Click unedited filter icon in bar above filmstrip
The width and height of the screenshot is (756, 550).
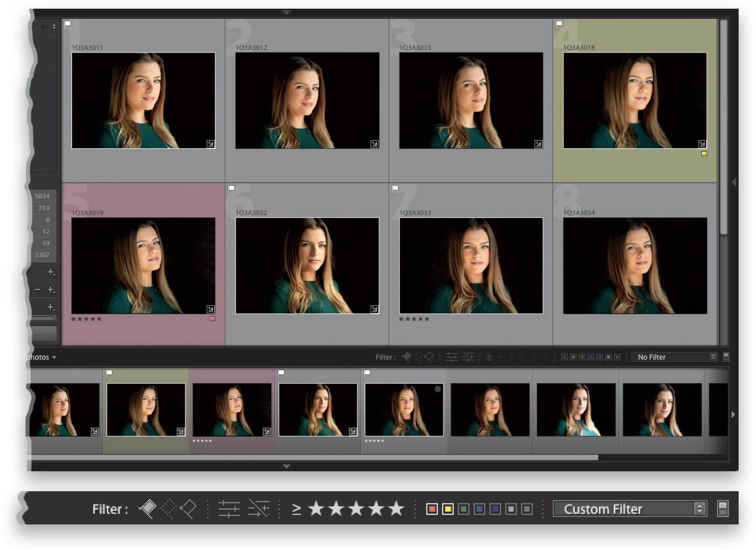(468, 357)
